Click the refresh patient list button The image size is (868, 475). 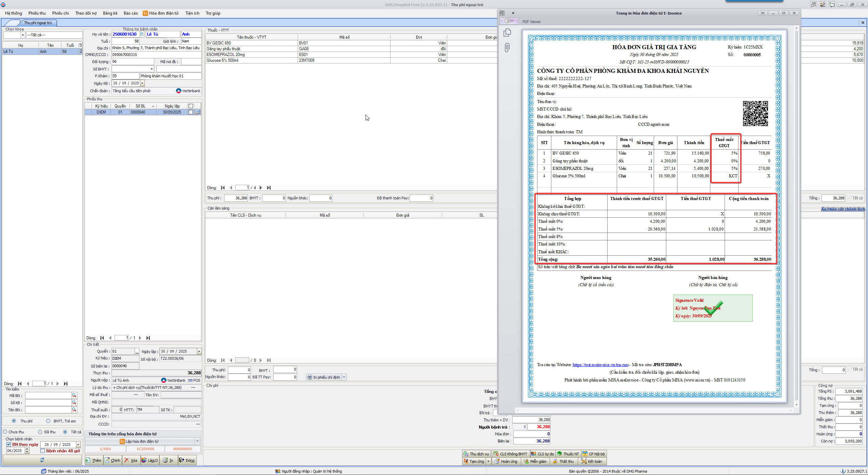tap(42, 460)
